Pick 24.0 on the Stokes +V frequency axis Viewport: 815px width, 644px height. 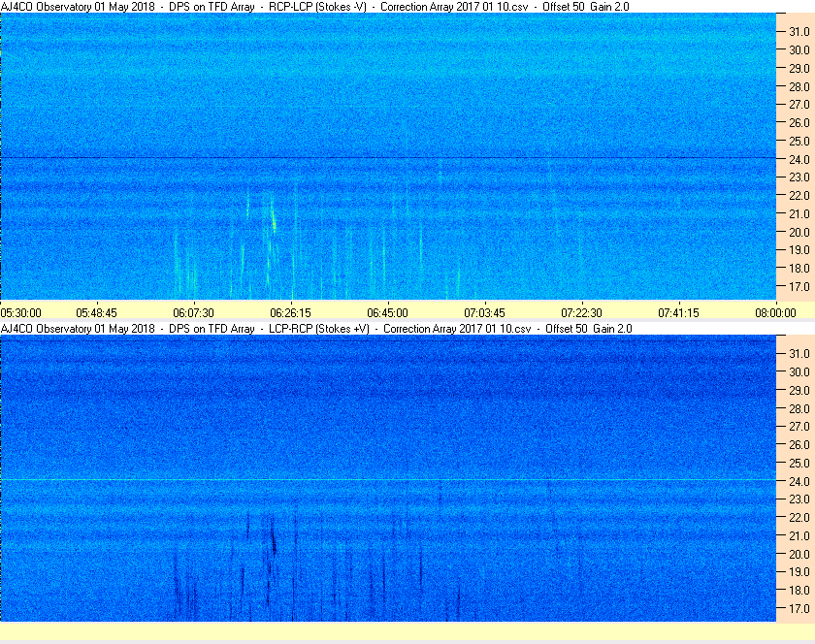(799, 481)
